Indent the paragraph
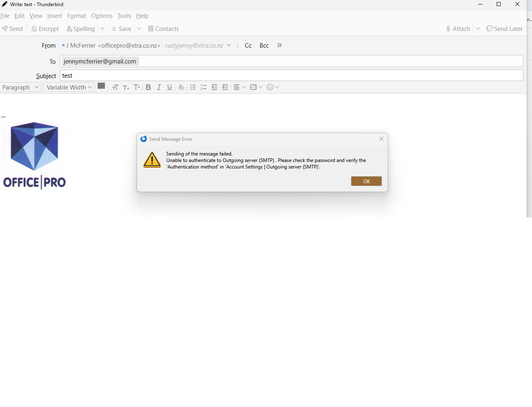 (x=225, y=87)
